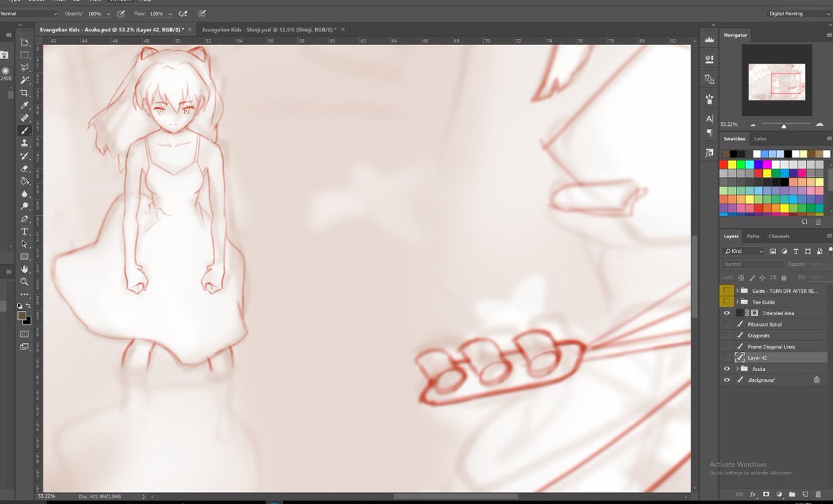Image resolution: width=833 pixels, height=504 pixels.
Task: Select the Crop tool
Action: (x=24, y=92)
